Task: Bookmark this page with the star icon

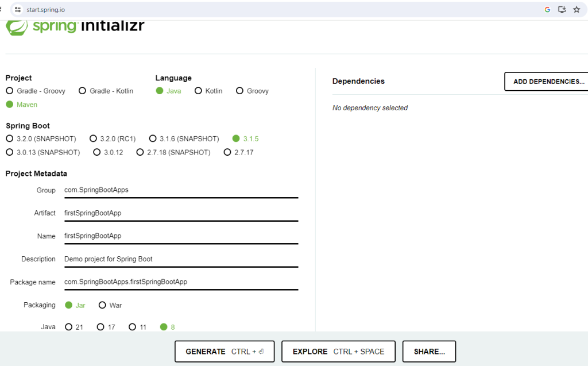Action: [577, 10]
